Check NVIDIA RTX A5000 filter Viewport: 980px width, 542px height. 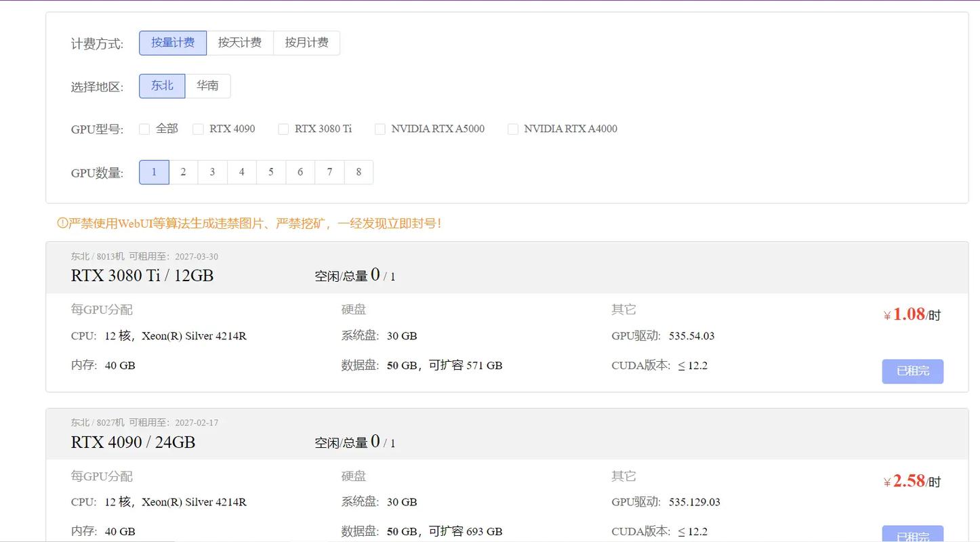point(380,129)
